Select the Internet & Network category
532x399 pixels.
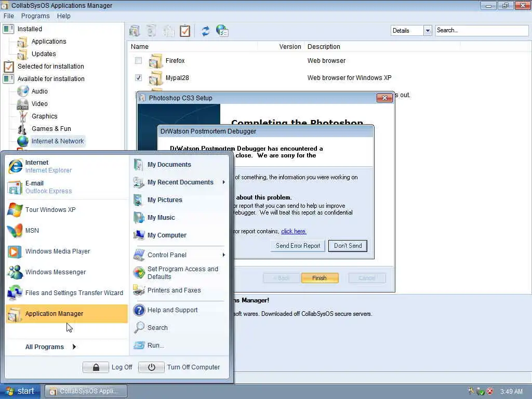pos(58,141)
